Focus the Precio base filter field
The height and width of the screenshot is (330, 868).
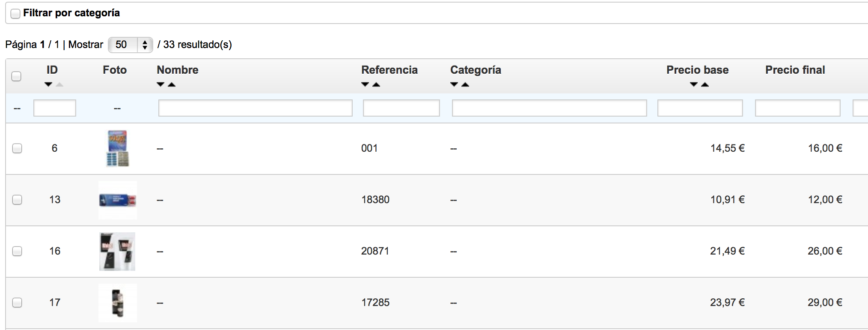tap(700, 108)
